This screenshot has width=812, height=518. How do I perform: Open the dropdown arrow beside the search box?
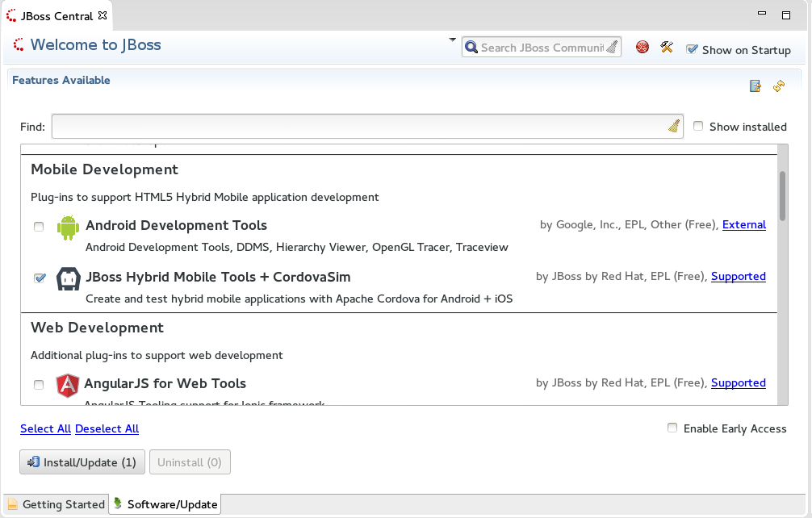(x=453, y=40)
